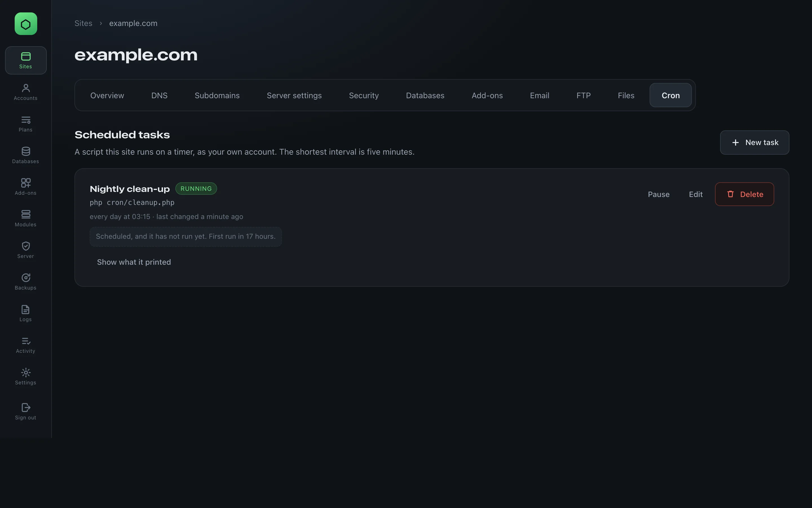Image resolution: width=812 pixels, height=508 pixels.
Task: Open the Databases sidebar icon
Action: (26, 155)
